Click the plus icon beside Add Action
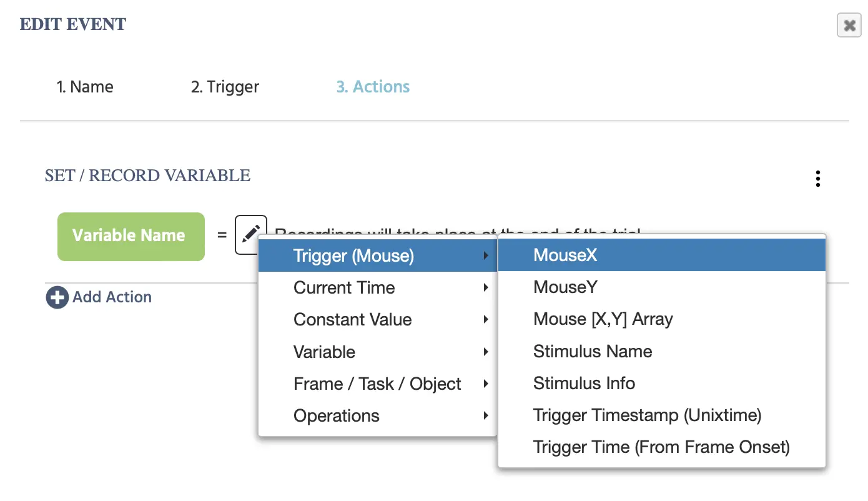The width and height of the screenshot is (868, 501). (x=57, y=297)
